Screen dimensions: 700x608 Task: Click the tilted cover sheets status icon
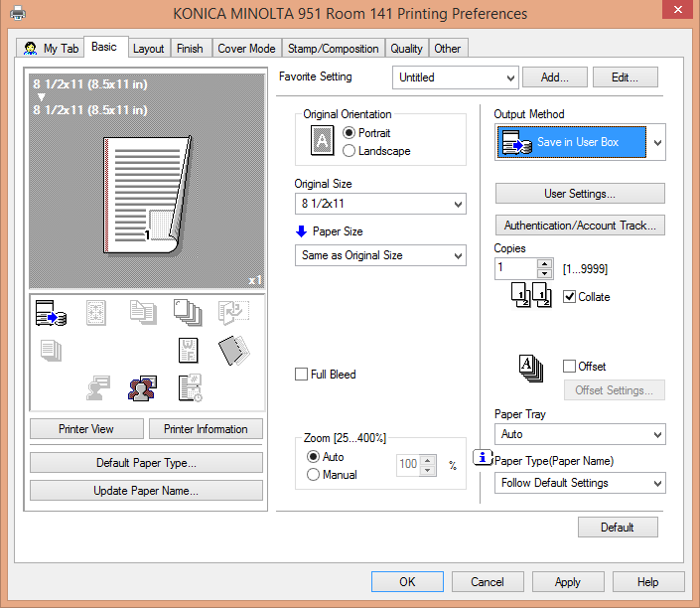coord(234,351)
